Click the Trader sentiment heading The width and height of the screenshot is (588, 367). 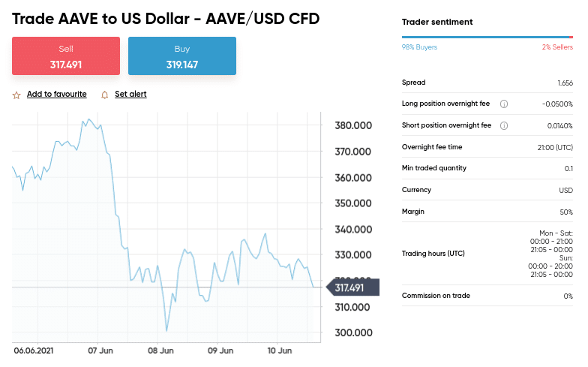437,23
